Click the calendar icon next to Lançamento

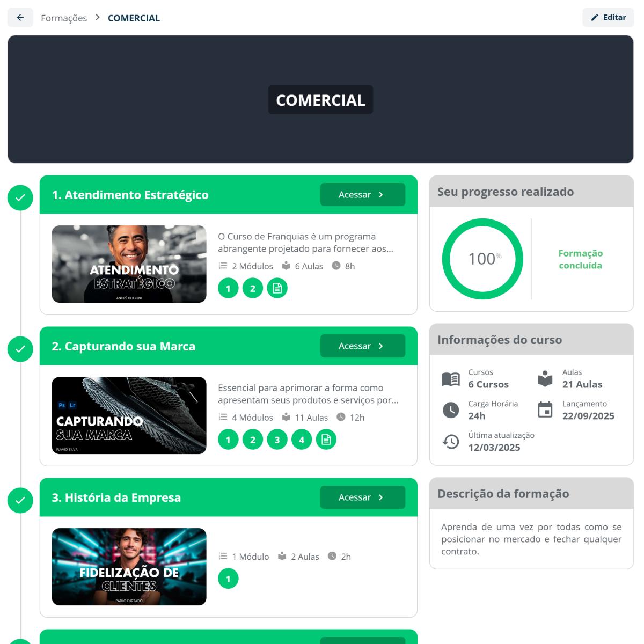[545, 409]
